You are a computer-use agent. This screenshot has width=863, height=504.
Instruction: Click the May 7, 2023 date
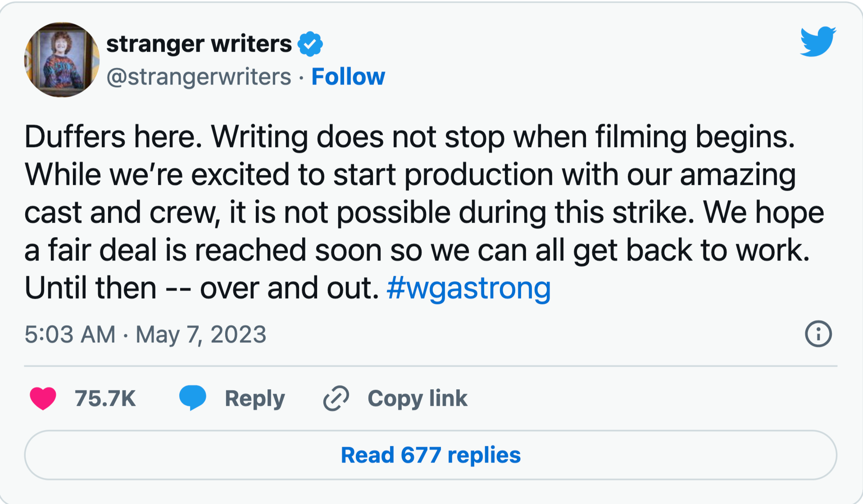pyautogui.click(x=201, y=335)
